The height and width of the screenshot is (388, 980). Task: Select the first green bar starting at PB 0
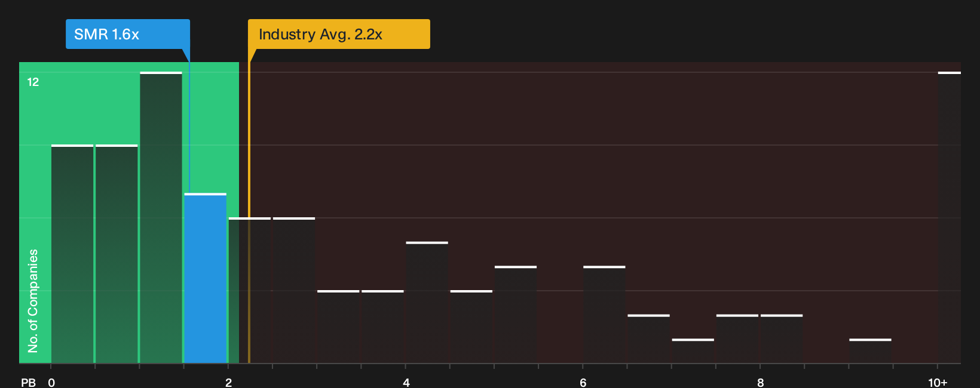(72, 254)
